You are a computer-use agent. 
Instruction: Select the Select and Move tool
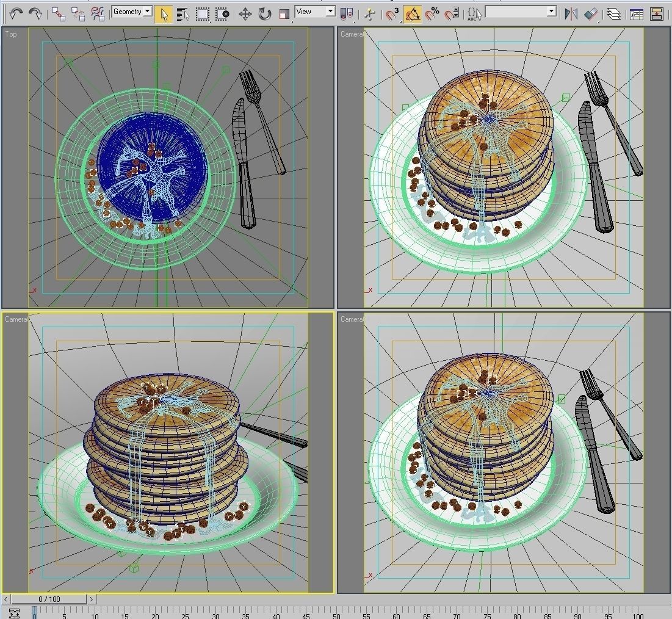245,15
